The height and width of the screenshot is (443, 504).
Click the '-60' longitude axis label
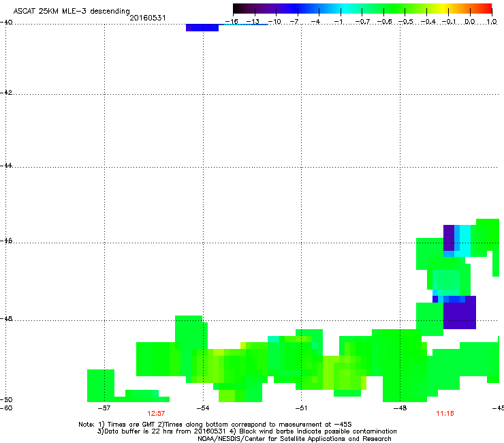(6, 408)
